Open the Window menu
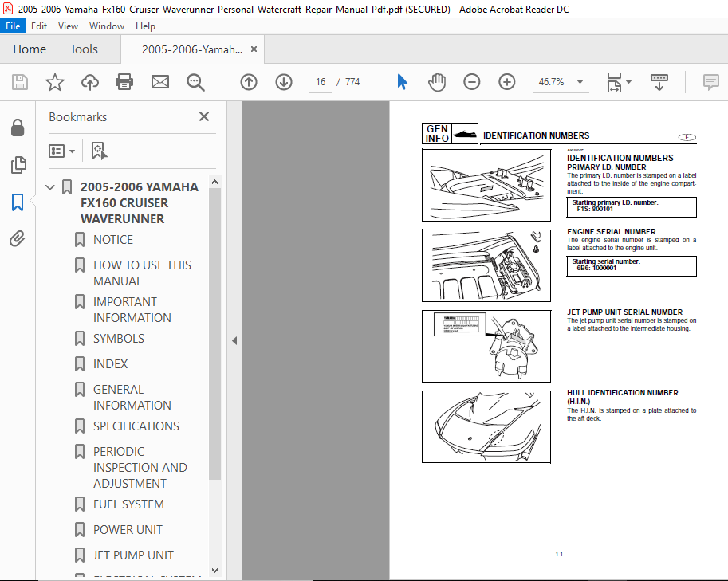This screenshot has width=728, height=581. pyautogui.click(x=107, y=26)
